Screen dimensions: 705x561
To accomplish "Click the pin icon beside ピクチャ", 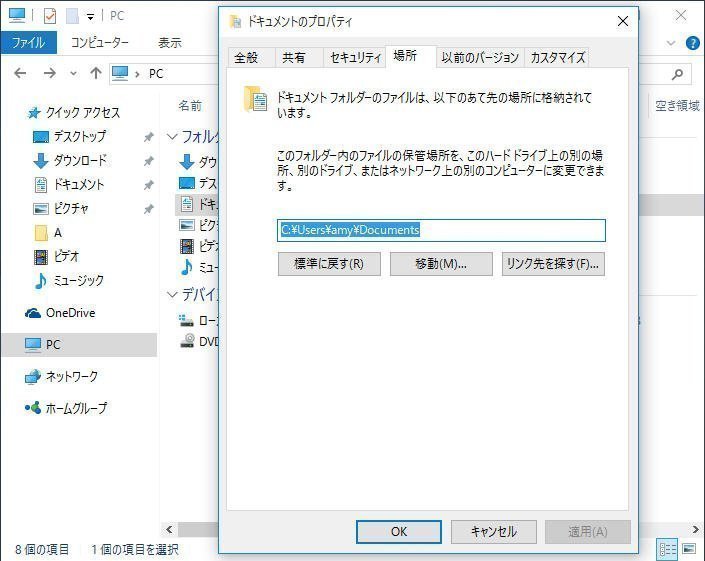I will point(149,209).
